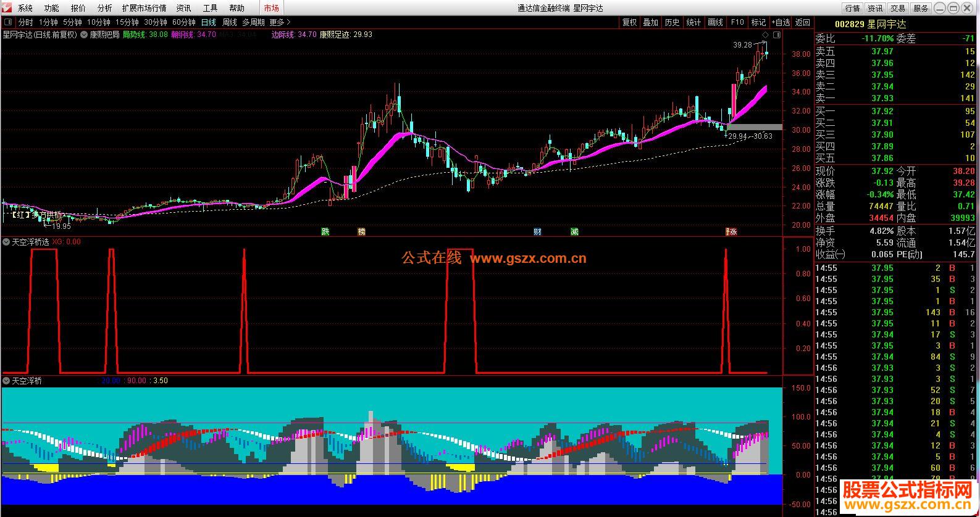Select the 1分钟 period
The height and width of the screenshot is (517, 980).
pyautogui.click(x=48, y=22)
